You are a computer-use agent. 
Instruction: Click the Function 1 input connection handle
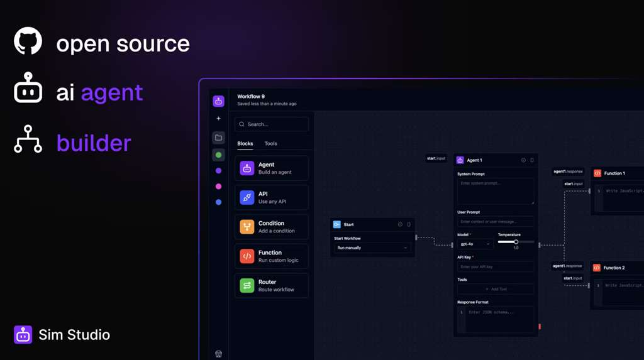(x=589, y=191)
